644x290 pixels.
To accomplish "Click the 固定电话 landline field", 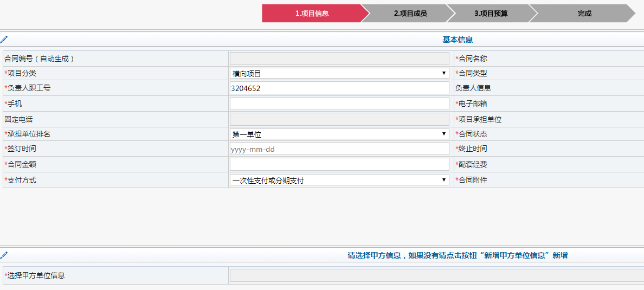I will 339,119.
